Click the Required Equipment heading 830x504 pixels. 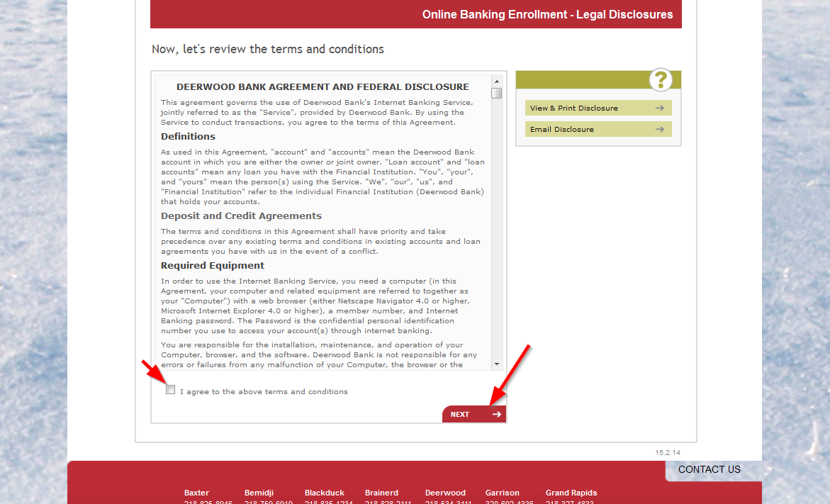pyautogui.click(x=213, y=266)
